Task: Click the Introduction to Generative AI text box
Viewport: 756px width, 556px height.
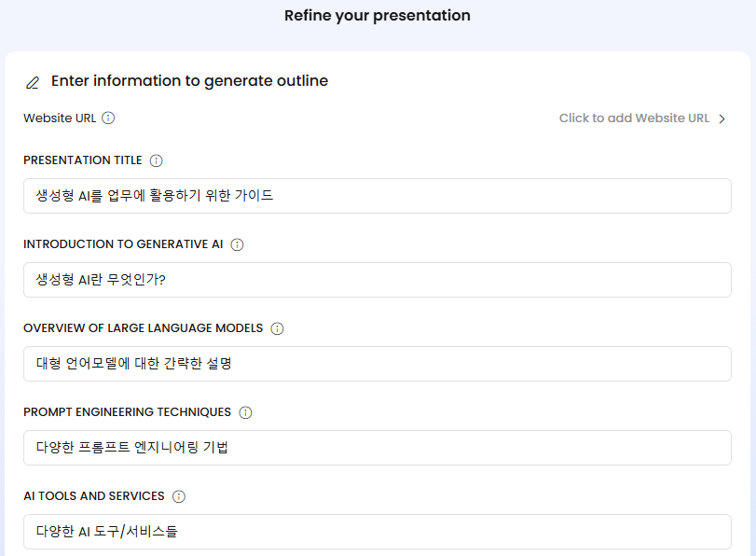Action: tap(377, 280)
